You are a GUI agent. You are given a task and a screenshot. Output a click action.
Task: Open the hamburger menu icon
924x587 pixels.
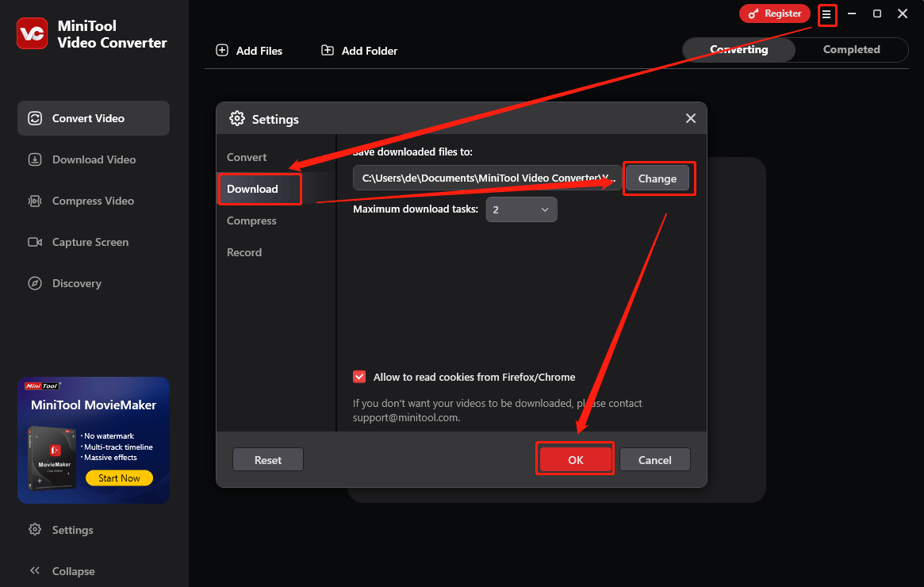point(826,14)
